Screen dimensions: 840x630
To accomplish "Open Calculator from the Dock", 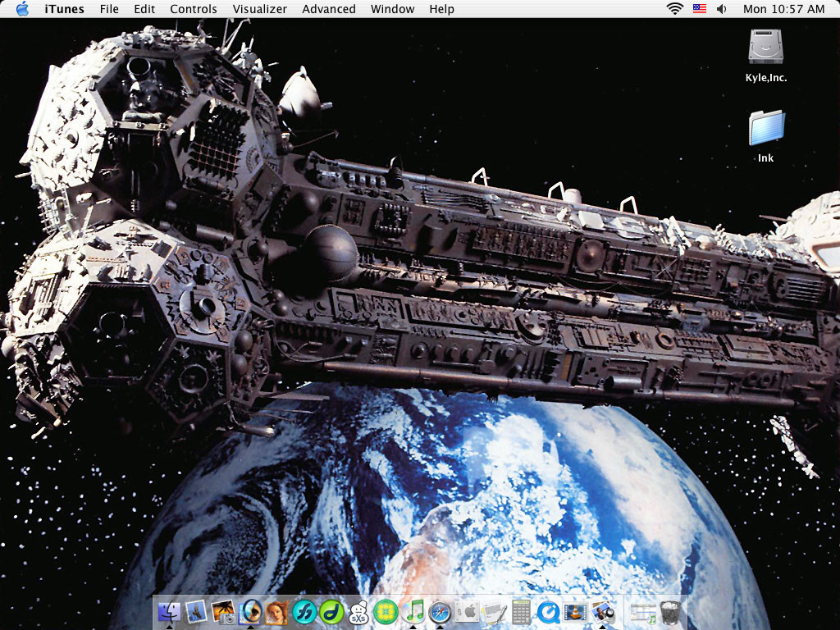I will pyautogui.click(x=521, y=612).
